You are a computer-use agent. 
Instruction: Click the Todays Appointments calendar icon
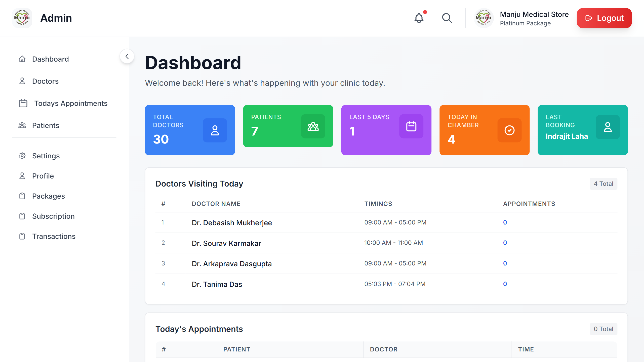click(x=23, y=103)
